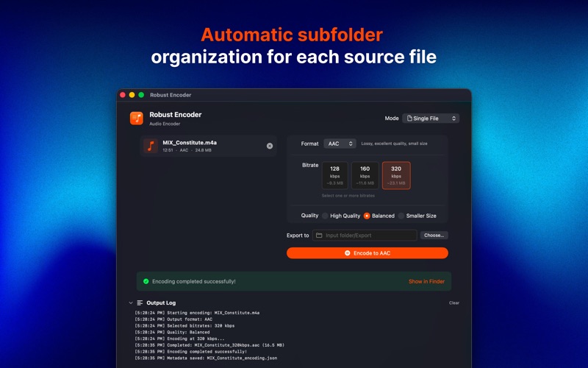The image size is (588, 368).
Task: Click green checkmark success icon
Action: [146, 281]
